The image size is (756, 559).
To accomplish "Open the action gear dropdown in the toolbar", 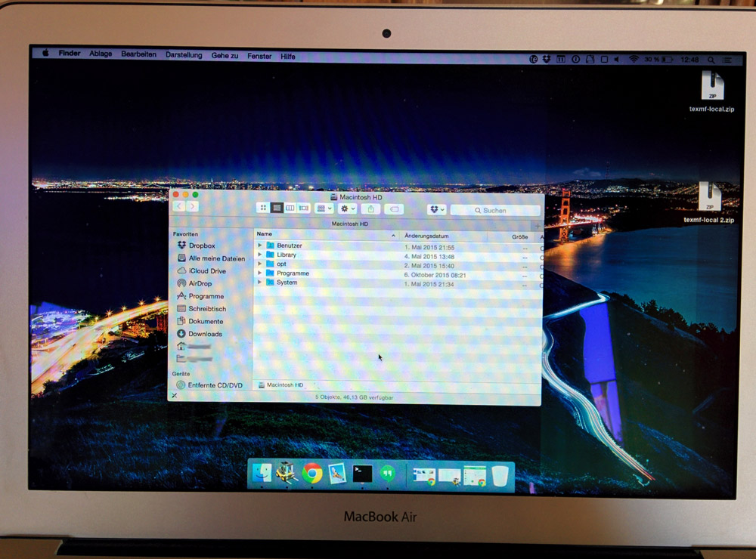I will [x=344, y=209].
